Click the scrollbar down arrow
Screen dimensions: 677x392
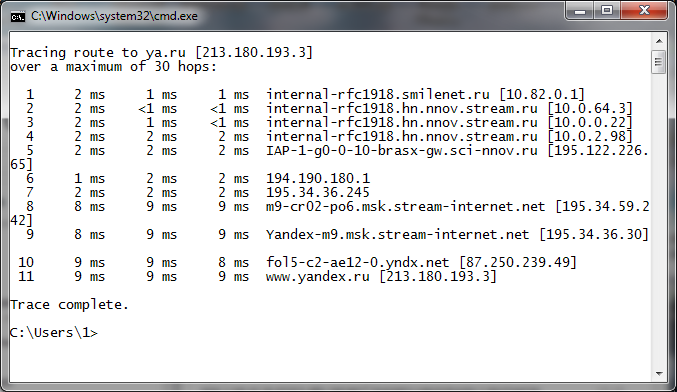pyautogui.click(x=659, y=374)
